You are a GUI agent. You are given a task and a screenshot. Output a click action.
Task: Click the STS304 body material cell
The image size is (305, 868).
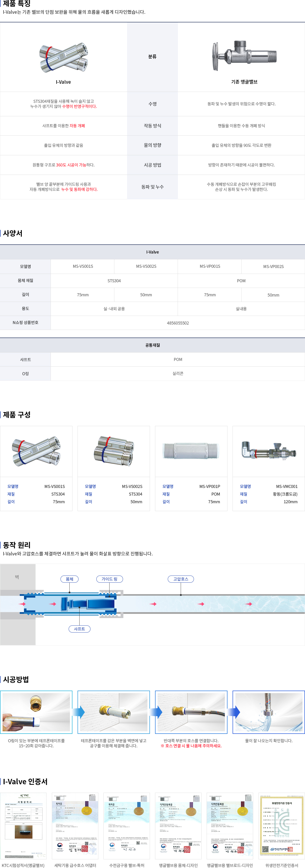click(114, 281)
